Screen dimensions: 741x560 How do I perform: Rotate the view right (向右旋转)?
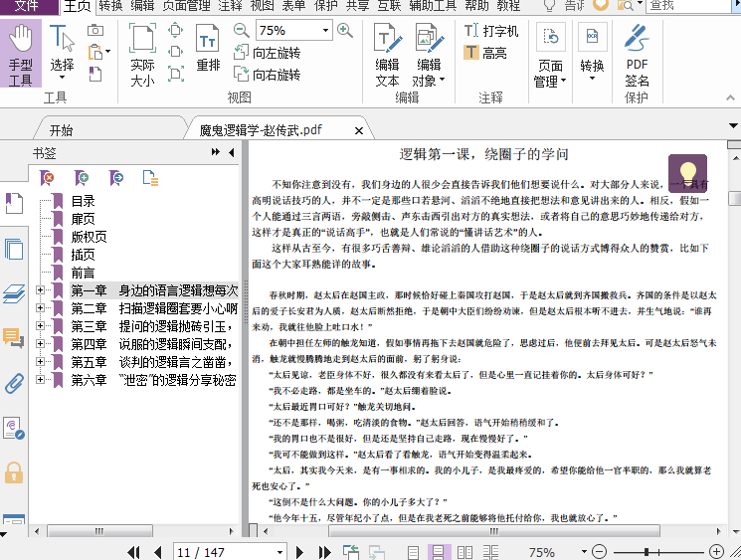(267, 75)
